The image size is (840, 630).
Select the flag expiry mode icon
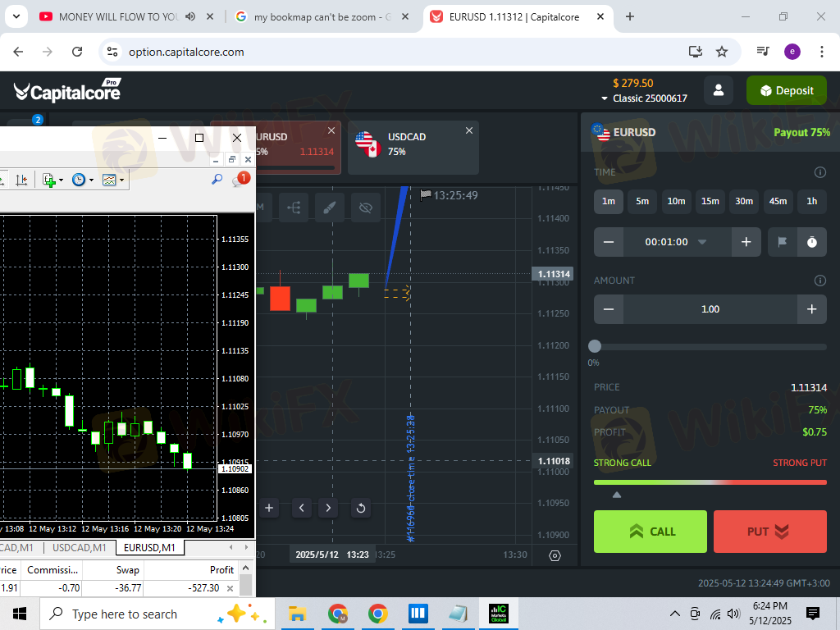tap(782, 242)
